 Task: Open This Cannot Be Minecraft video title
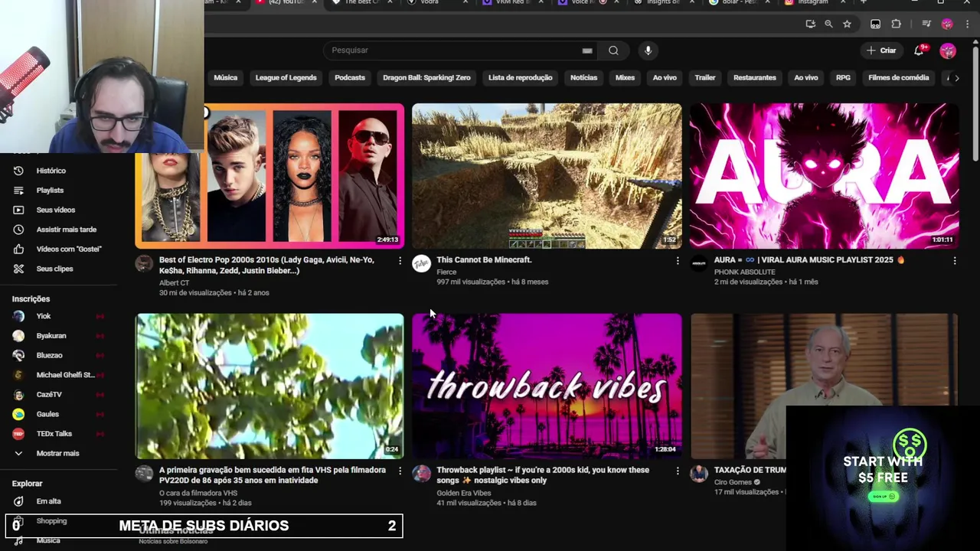484,260
